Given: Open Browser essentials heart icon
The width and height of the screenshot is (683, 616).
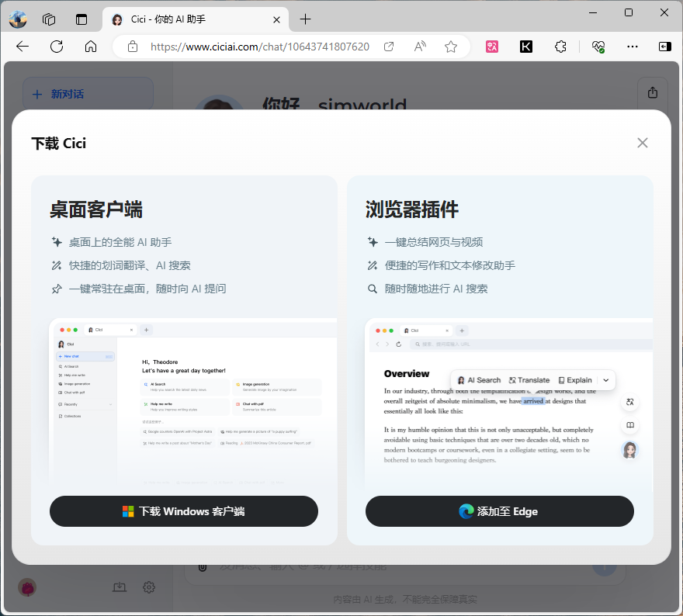Looking at the screenshot, I should 598,47.
